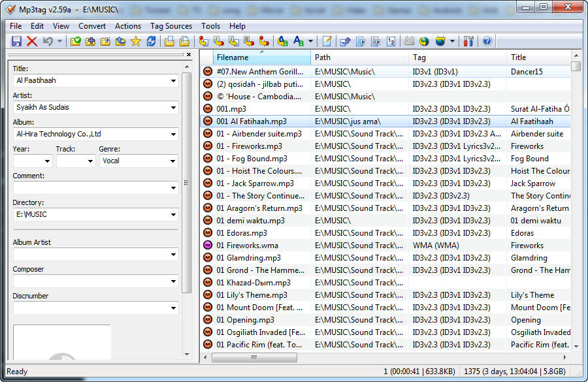The width and height of the screenshot is (588, 382).
Task: Open Help using the question mark icon
Action: click(x=487, y=41)
